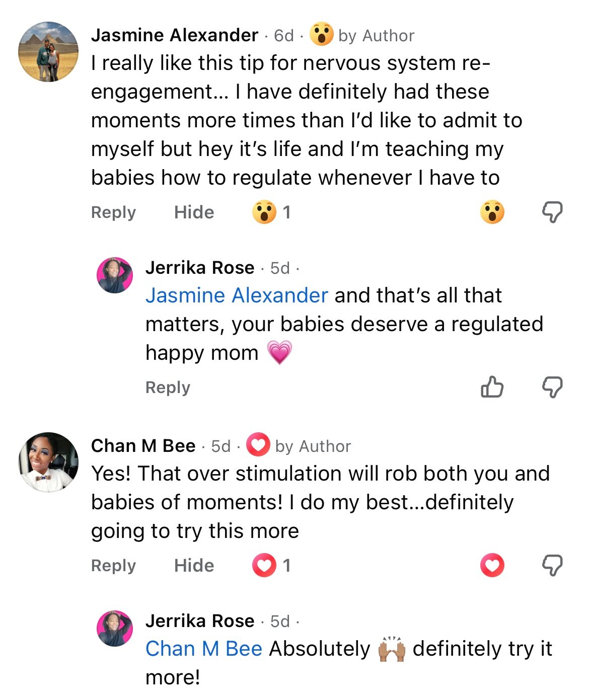Open Chan M Bee's profile picture
Viewport: 589px width, 700px height.
pyautogui.click(x=48, y=462)
